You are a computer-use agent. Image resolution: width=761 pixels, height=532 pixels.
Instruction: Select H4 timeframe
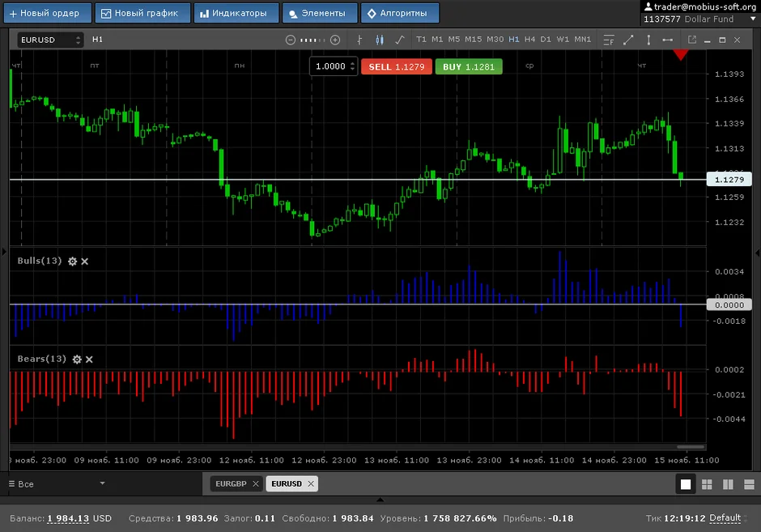tap(530, 40)
